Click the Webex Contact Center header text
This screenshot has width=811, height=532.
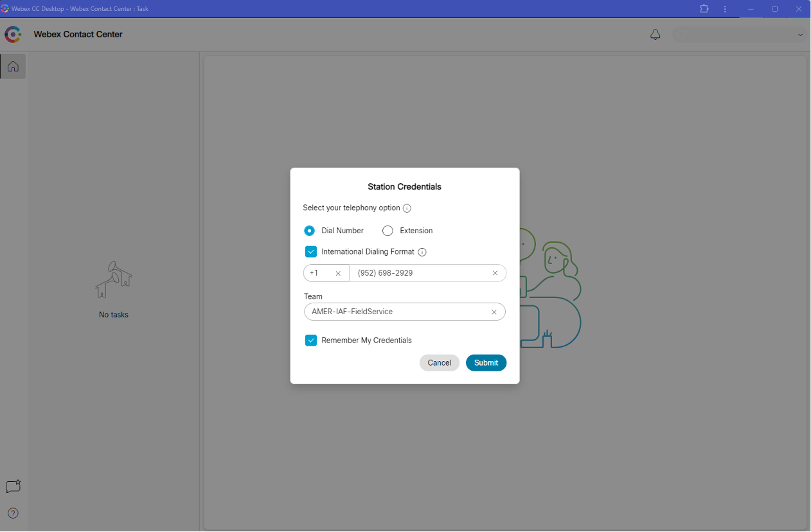[x=78, y=35]
